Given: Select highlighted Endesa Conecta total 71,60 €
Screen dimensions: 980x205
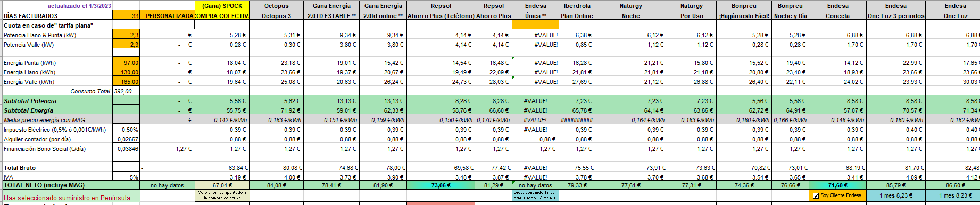Looking at the screenshot, I should pyautogui.click(x=837, y=185).
